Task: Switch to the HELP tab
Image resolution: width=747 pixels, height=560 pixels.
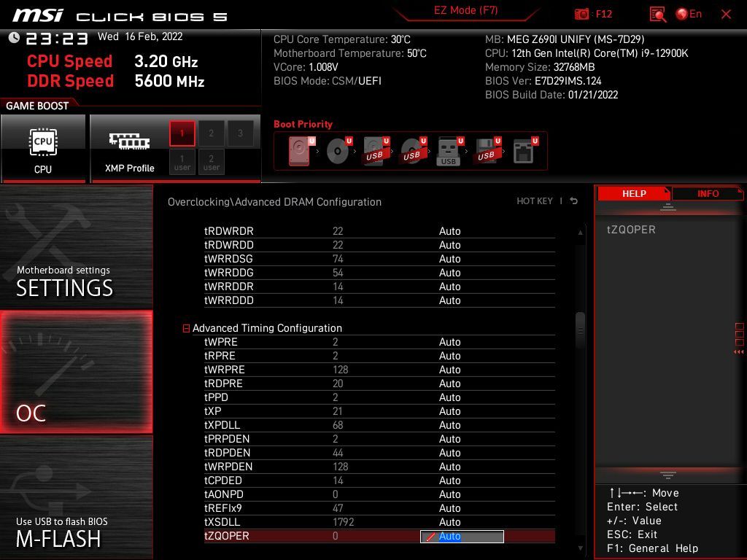Action: tap(634, 193)
